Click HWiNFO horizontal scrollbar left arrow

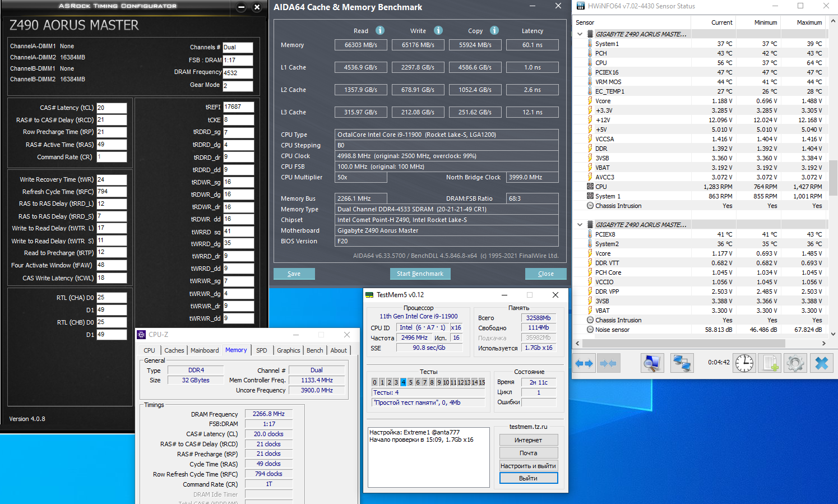578,343
